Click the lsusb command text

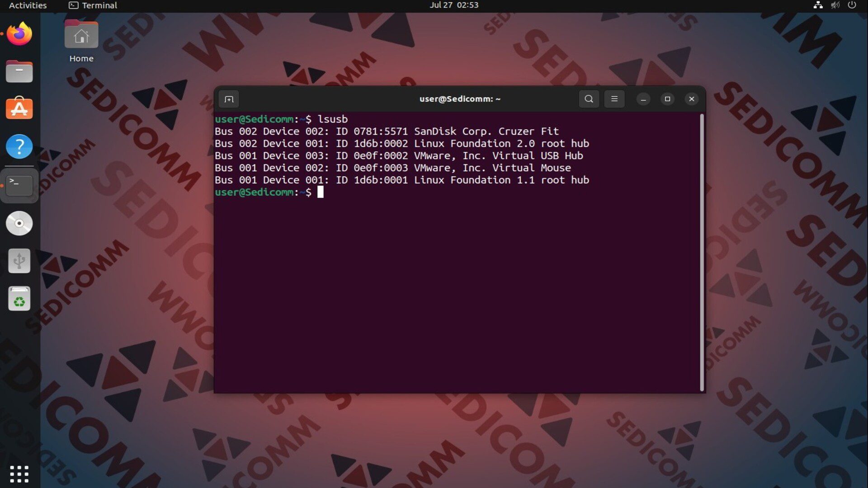click(333, 119)
